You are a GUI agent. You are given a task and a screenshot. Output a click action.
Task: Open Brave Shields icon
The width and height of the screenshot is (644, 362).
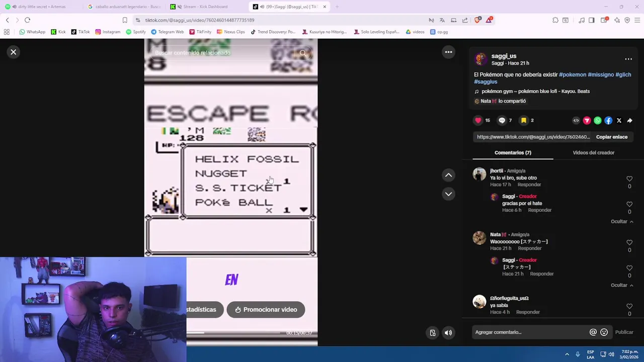pos(477,20)
